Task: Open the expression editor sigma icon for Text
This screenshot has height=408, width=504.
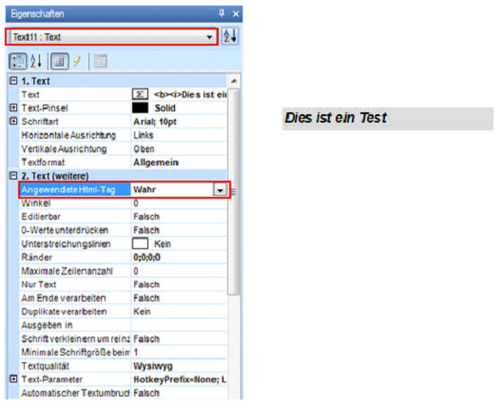Action: tap(140, 94)
